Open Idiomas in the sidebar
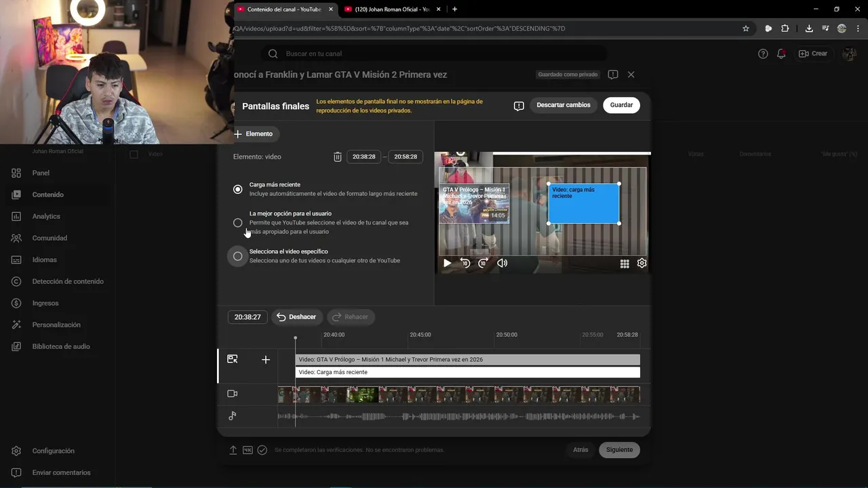 [44, 260]
